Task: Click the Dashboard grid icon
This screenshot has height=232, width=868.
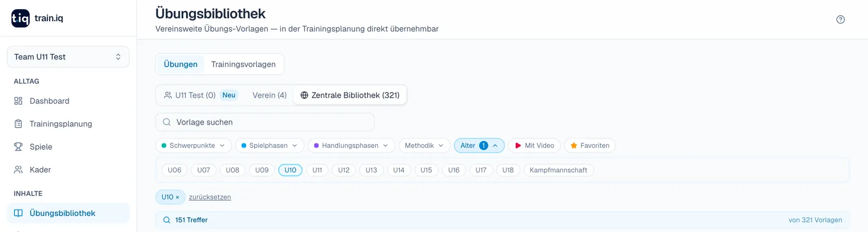Action: (x=18, y=101)
